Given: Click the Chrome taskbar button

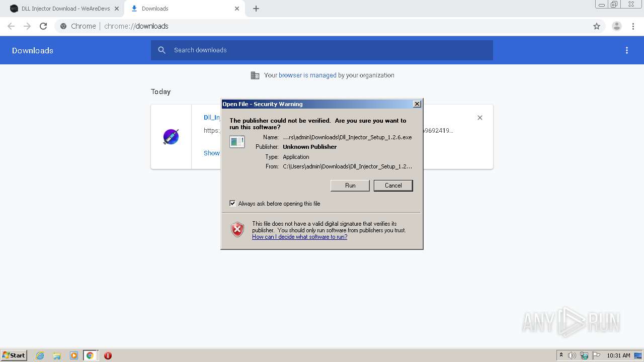Looking at the screenshot, I should tap(90, 355).
